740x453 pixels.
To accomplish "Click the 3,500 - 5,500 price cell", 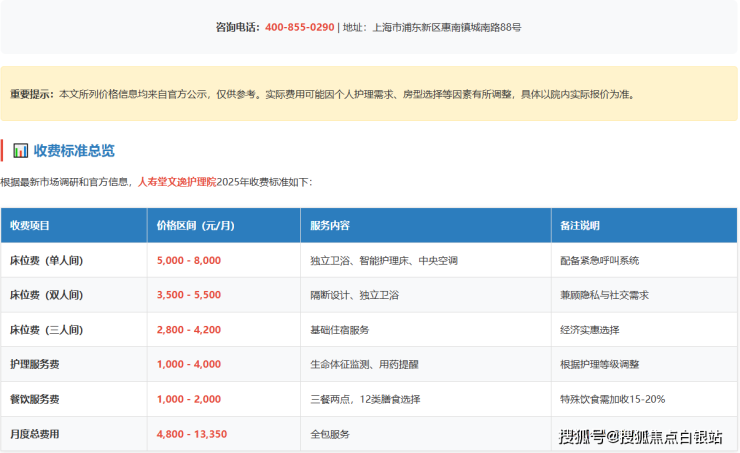I will coord(189,295).
